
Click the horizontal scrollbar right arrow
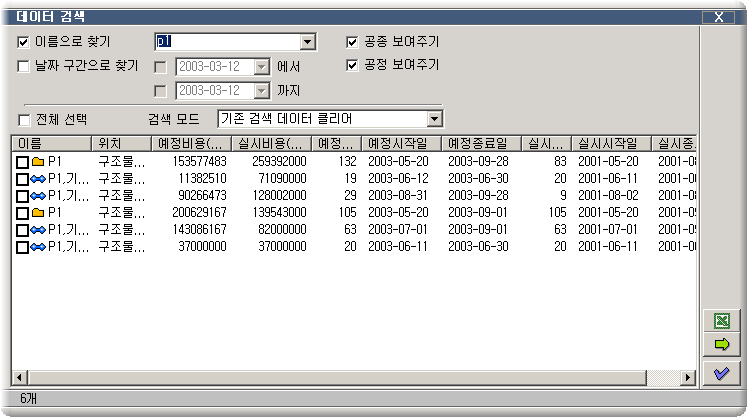coord(687,377)
